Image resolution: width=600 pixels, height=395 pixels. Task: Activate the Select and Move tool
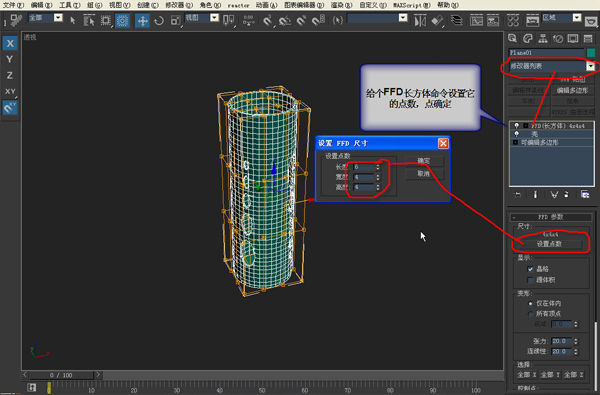pos(142,20)
